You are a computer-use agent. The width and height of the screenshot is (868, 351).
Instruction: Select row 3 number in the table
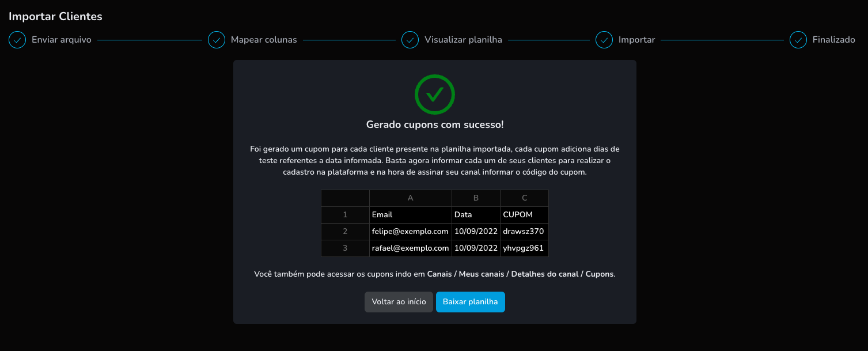pyautogui.click(x=345, y=248)
